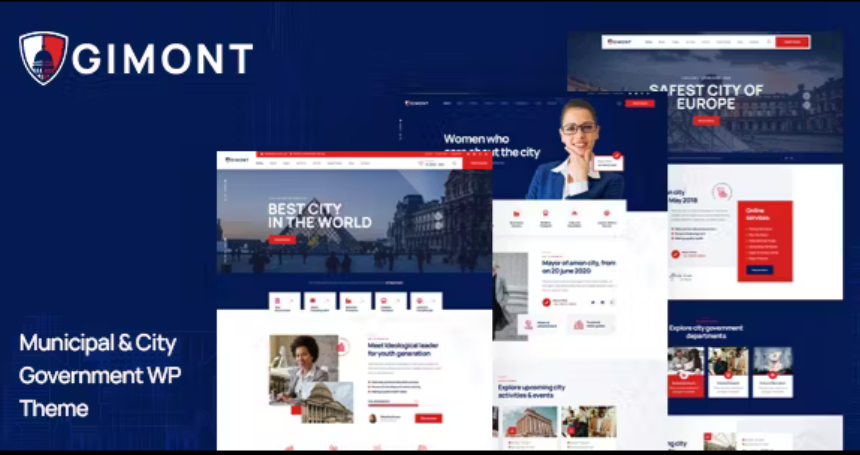Click red phone circle icon in Safest City about section
860x455 pixels.
point(676,254)
